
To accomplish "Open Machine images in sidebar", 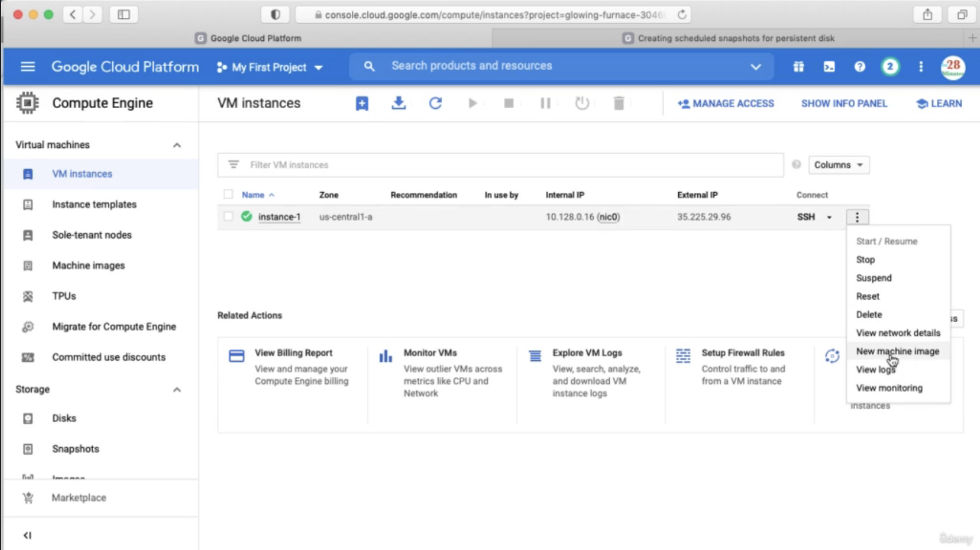I will [89, 265].
